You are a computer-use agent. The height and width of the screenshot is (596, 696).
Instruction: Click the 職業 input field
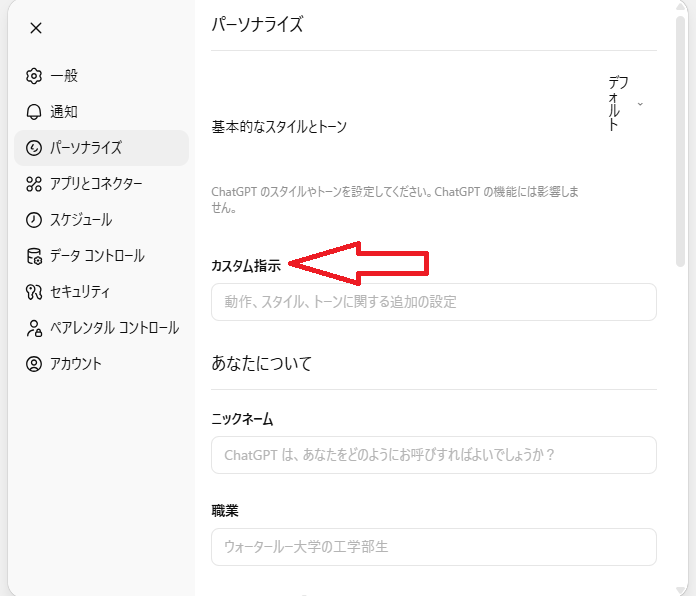pos(434,547)
